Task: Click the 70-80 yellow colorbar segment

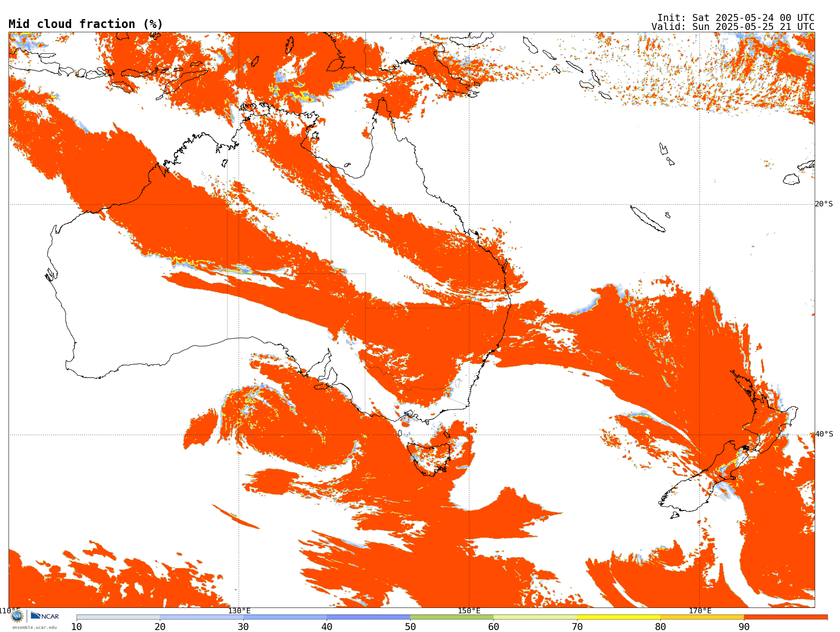Action: tap(619, 617)
